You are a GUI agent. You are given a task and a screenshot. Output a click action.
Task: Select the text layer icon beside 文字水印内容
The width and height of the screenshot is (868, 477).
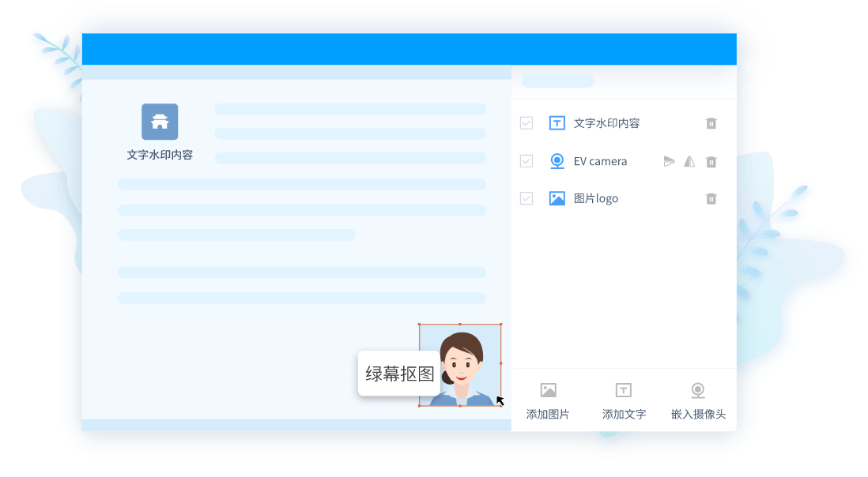pos(557,122)
